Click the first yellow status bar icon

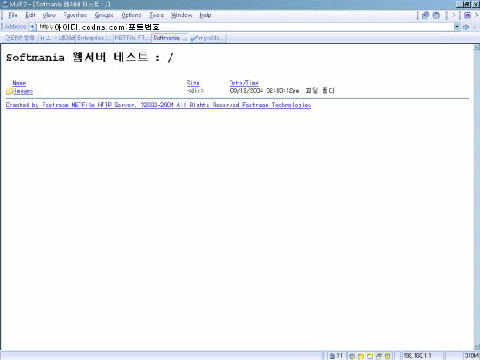coord(361,356)
